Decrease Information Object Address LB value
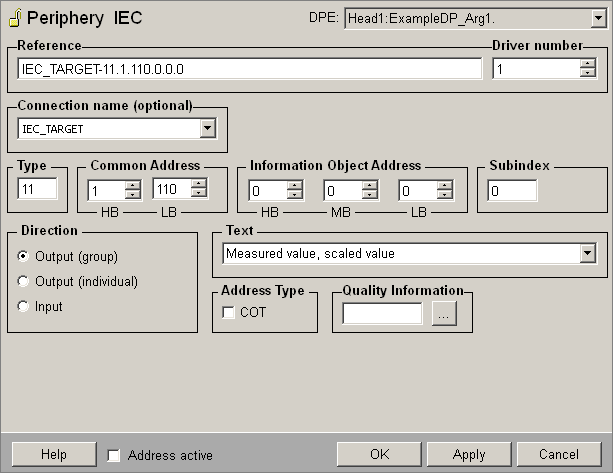 (x=444, y=194)
